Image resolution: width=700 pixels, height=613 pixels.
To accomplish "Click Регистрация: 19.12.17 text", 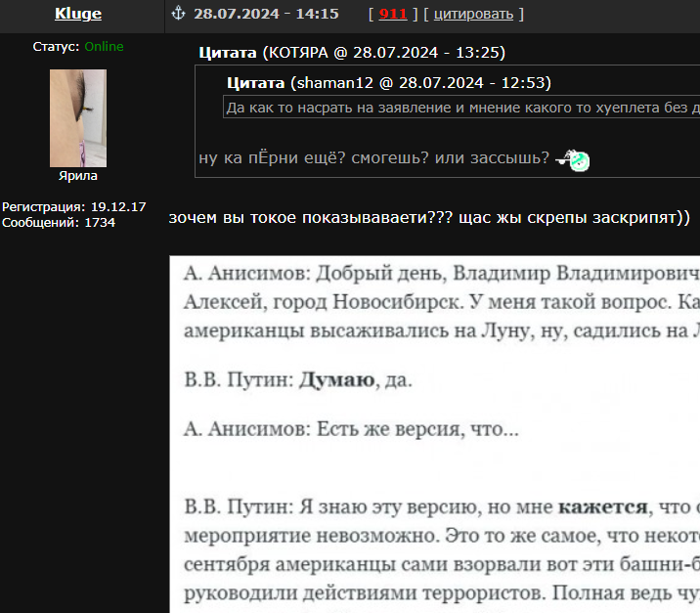I will [74, 206].
